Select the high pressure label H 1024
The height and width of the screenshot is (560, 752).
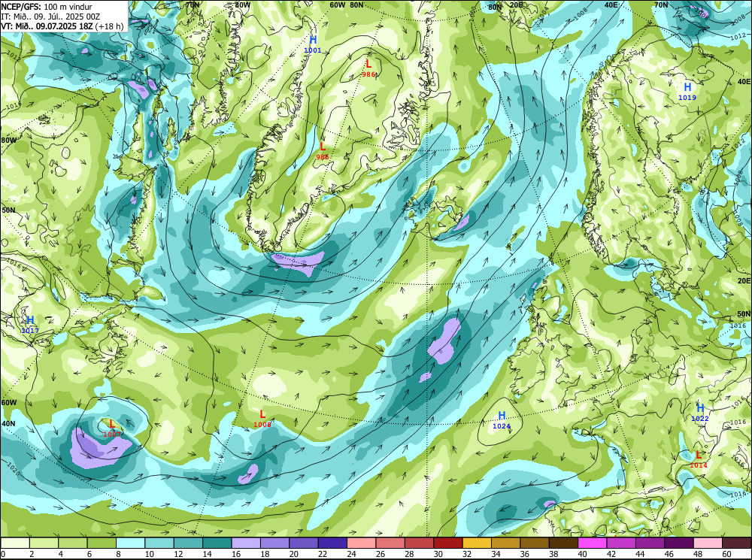tap(502, 420)
